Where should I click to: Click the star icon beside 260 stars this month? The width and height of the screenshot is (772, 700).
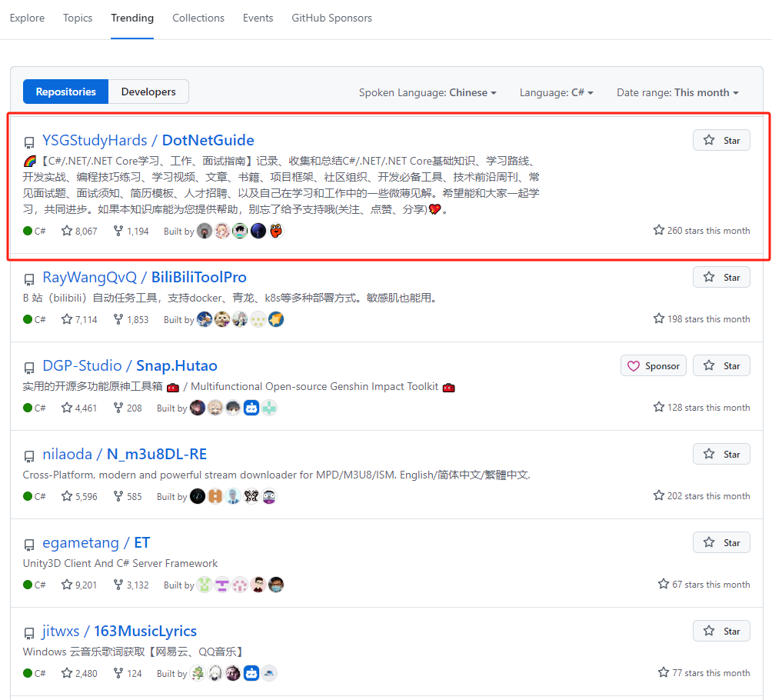(658, 229)
